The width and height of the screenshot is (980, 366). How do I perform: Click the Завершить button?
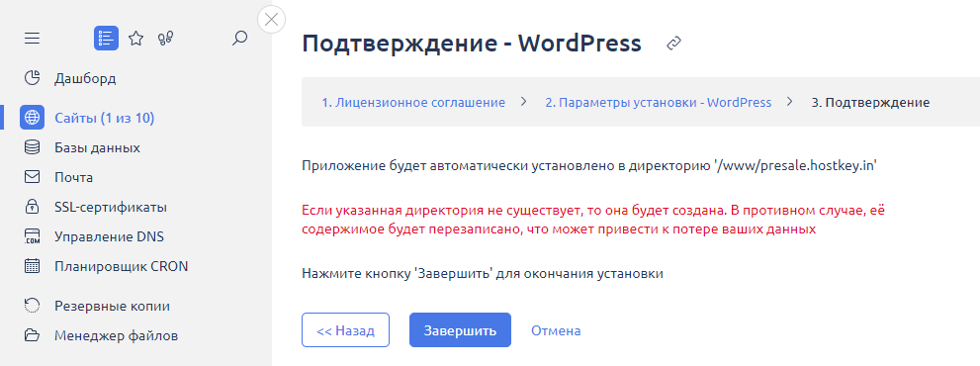(x=460, y=329)
